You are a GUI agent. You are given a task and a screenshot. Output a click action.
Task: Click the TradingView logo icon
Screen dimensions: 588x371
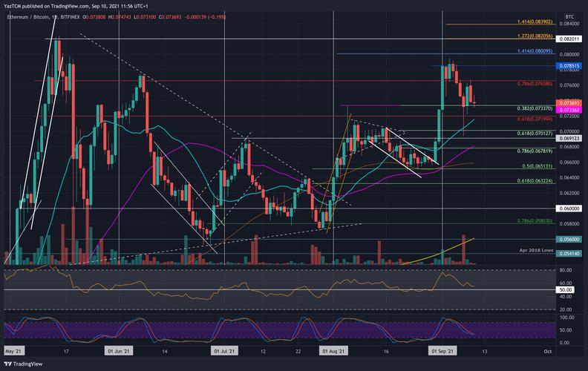coord(8,364)
